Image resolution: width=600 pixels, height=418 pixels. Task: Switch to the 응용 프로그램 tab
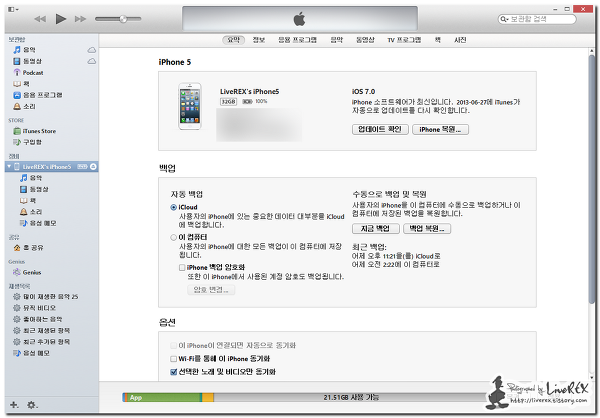pos(297,40)
